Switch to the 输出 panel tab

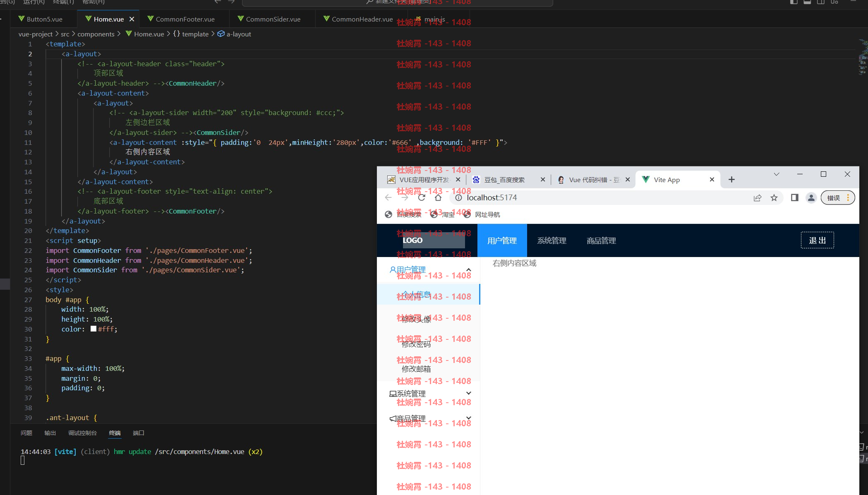click(x=50, y=433)
